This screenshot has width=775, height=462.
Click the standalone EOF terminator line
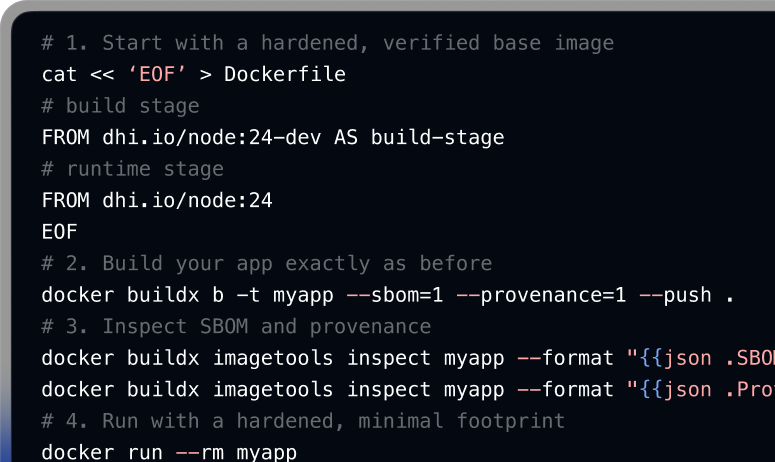click(x=59, y=232)
